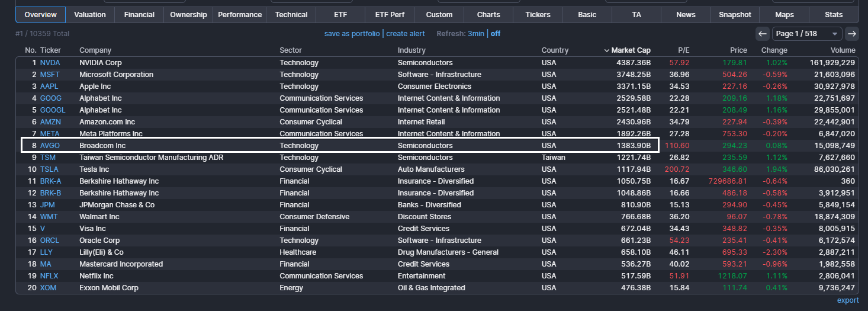Viewport: 868px width, 311px height.
Task: Open the Tickers tab
Action: pos(538,15)
